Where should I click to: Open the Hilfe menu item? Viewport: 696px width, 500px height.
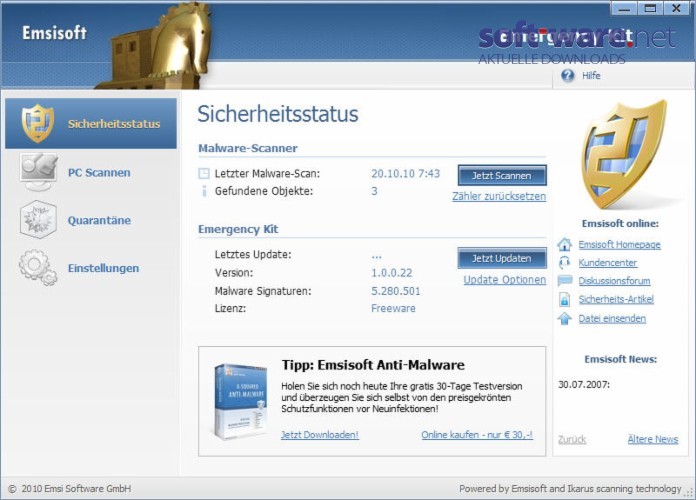(591, 75)
